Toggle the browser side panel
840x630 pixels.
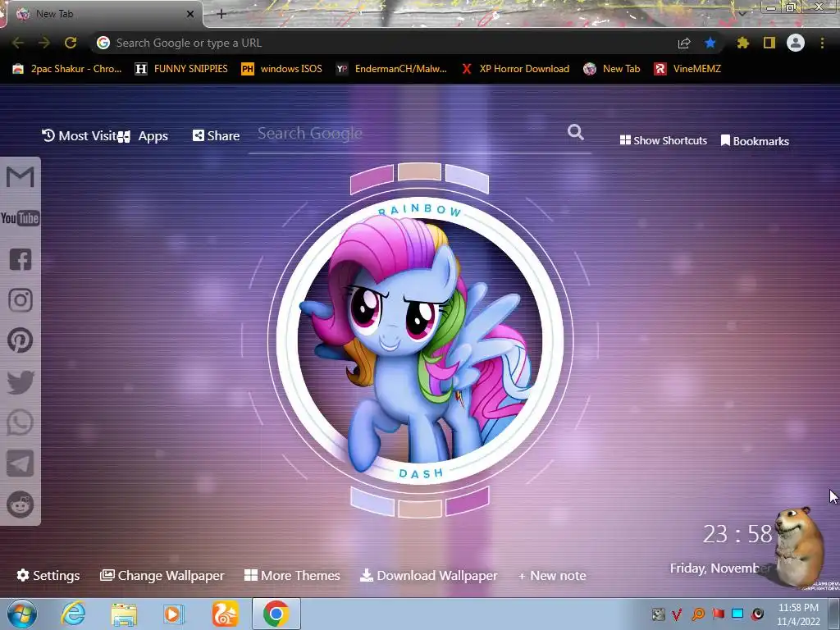point(769,43)
